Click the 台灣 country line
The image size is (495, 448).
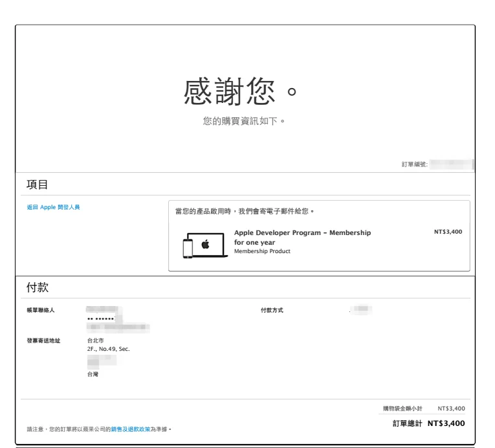(x=93, y=374)
